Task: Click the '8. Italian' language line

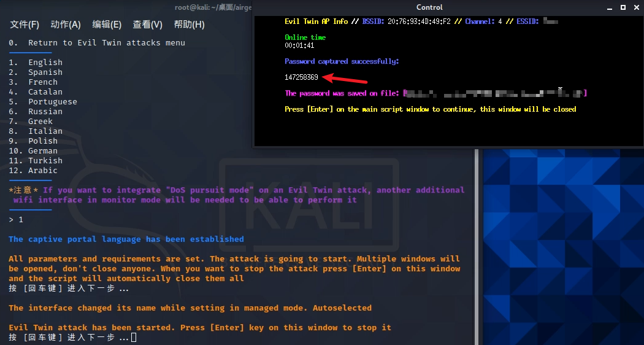Action: [36, 131]
